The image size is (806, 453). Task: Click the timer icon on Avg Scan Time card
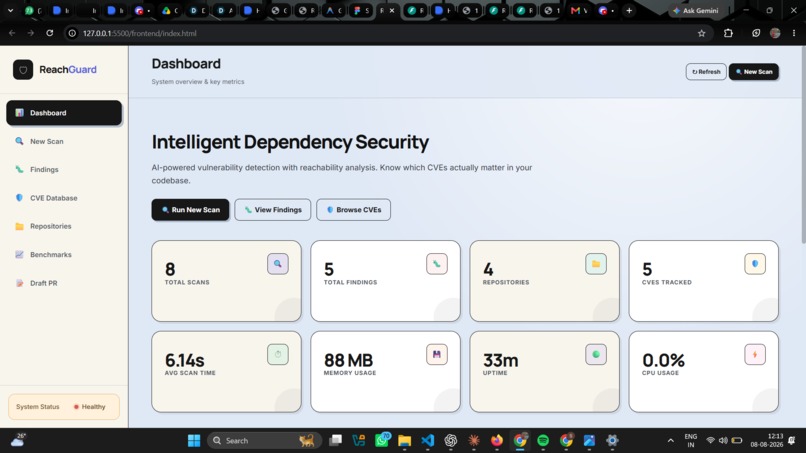click(278, 354)
